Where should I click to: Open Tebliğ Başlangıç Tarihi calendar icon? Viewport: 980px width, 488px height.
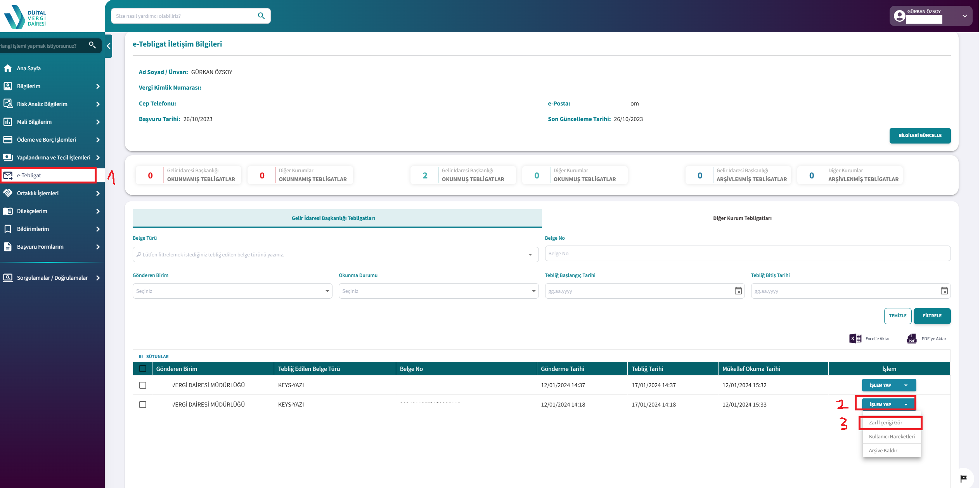[x=738, y=291]
